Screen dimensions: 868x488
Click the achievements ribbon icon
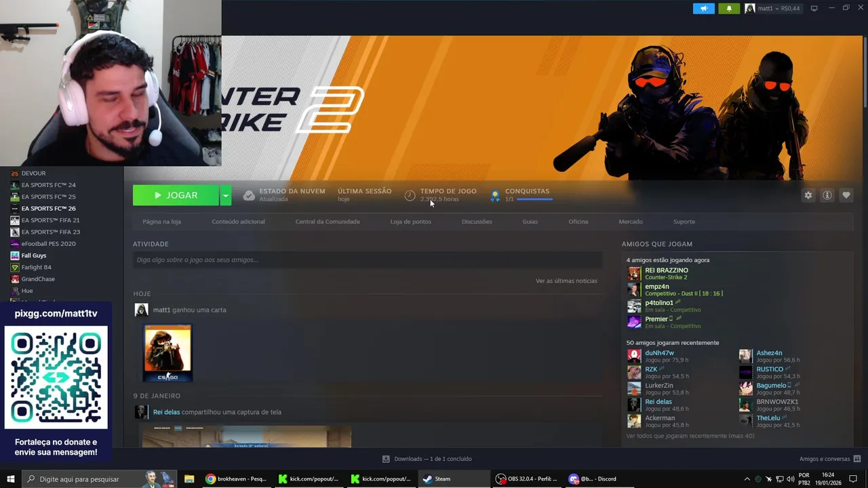[x=495, y=195]
